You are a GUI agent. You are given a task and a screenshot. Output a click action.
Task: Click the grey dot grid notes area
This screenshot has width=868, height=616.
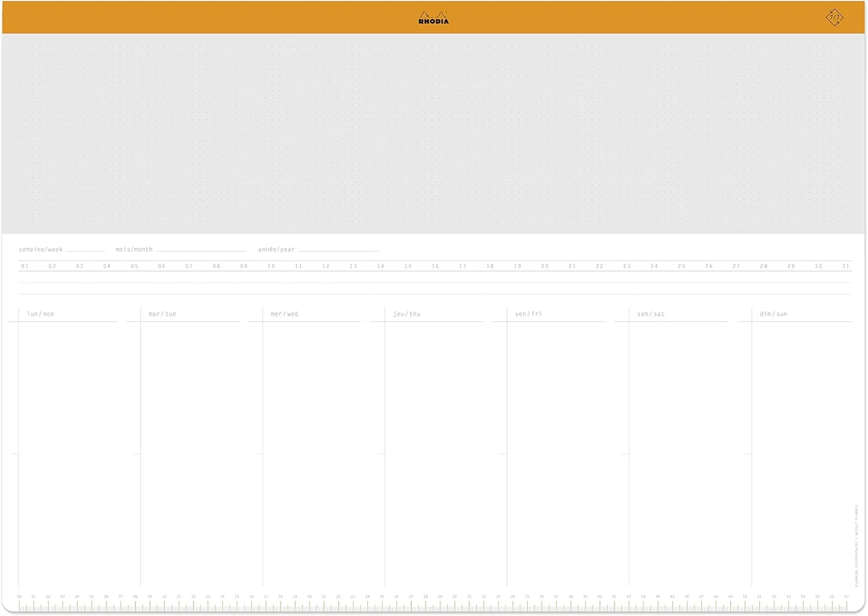click(x=433, y=134)
